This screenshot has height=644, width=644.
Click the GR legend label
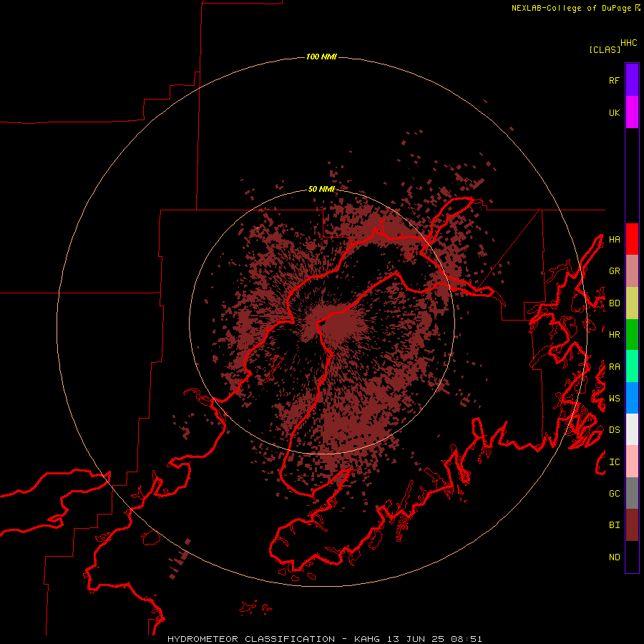click(614, 271)
